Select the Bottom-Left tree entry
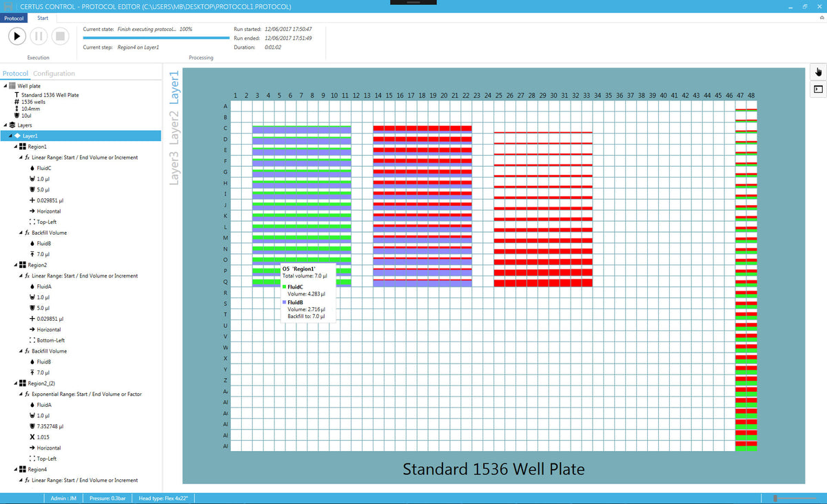 pos(51,340)
